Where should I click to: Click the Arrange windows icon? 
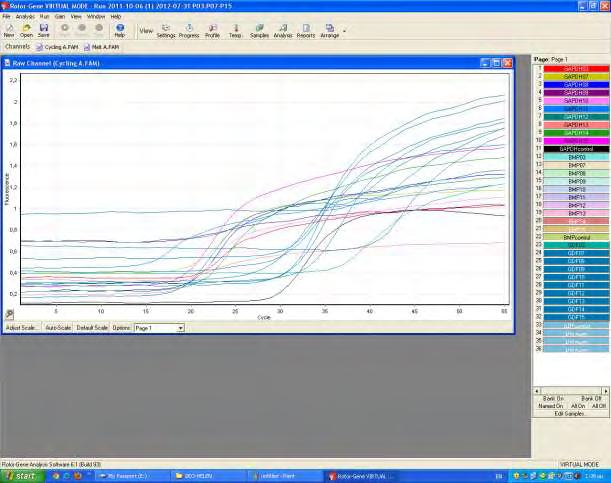(330, 30)
